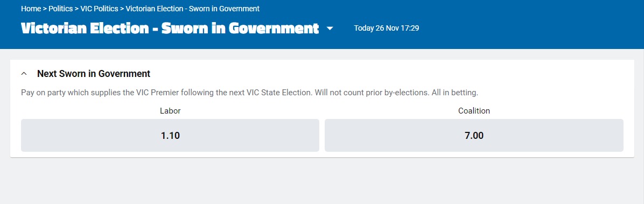Click the Next Sworn in Government heading
The image size is (644, 204).
coord(94,74)
